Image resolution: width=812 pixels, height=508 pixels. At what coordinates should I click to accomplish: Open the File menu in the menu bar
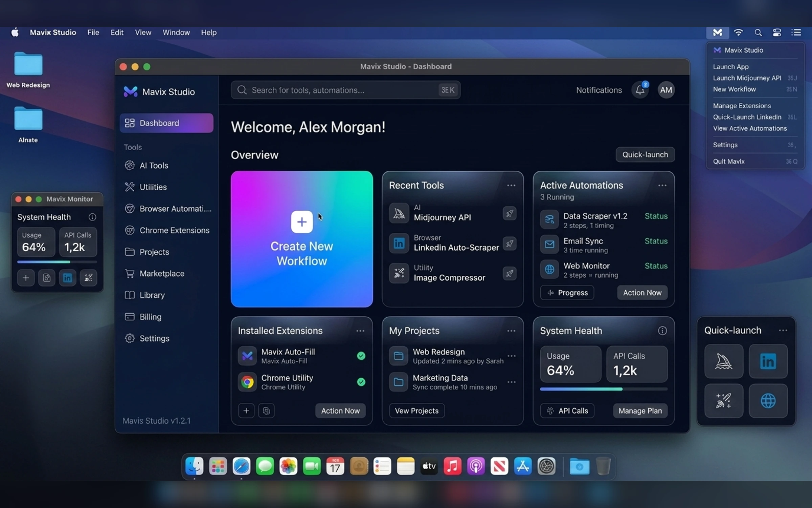[x=93, y=33]
